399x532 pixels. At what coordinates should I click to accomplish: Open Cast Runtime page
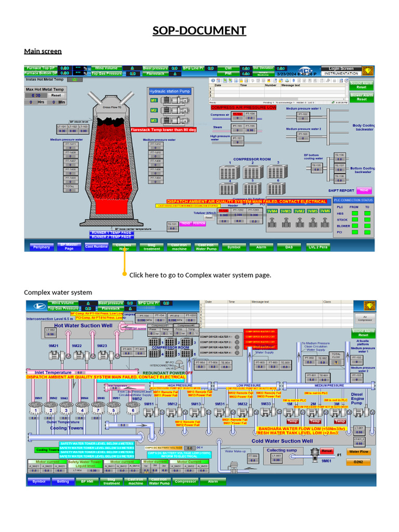pos(96,247)
